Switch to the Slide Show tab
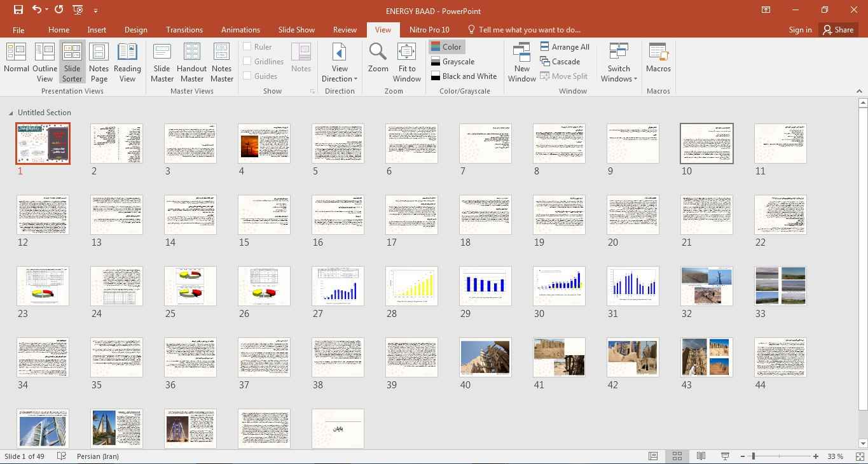Screen dimensions: 868x464 coord(296,29)
